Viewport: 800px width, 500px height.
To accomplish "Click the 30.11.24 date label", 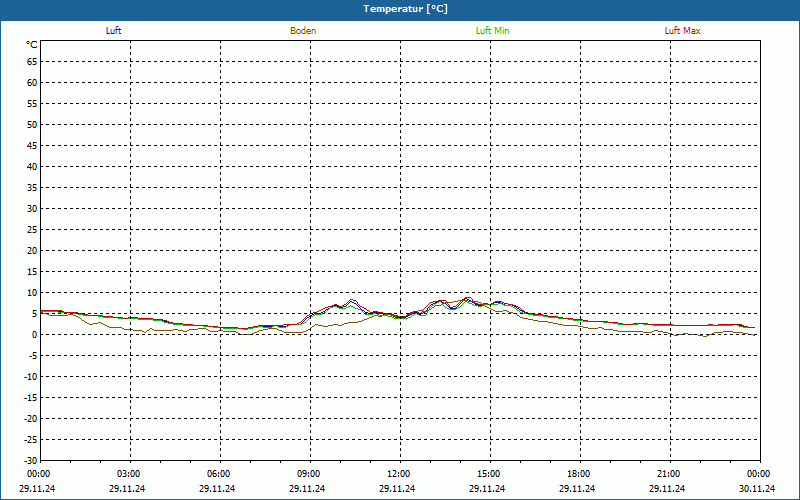I will pos(757,489).
